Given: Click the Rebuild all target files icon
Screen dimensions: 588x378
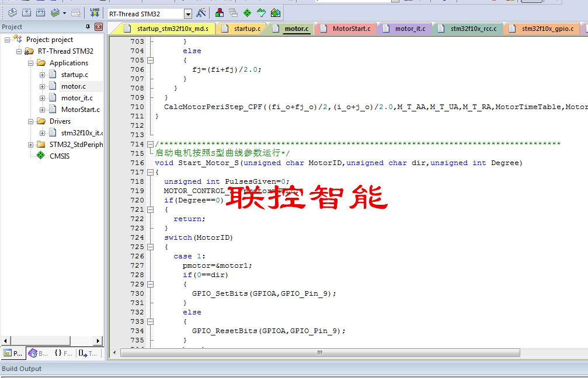Looking at the screenshot, I should (x=40, y=13).
